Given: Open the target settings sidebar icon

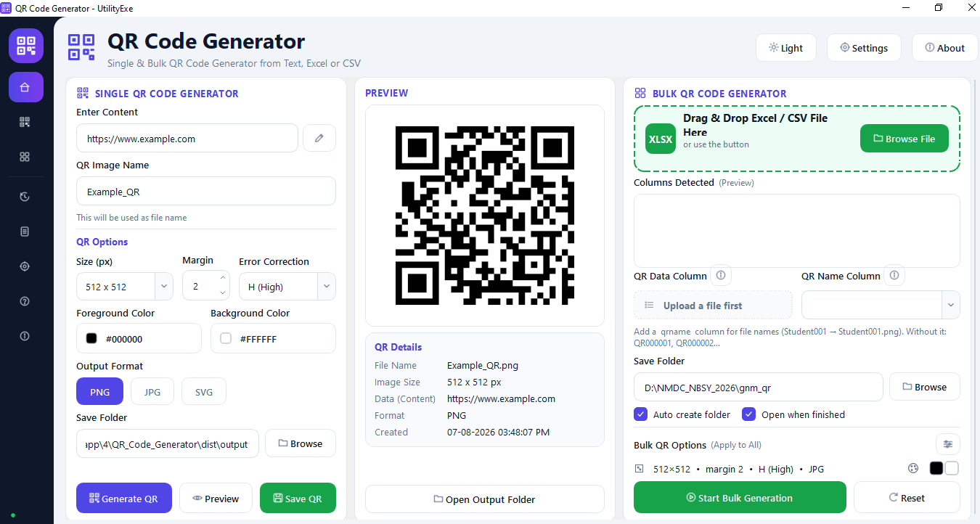Looking at the screenshot, I should [25, 266].
